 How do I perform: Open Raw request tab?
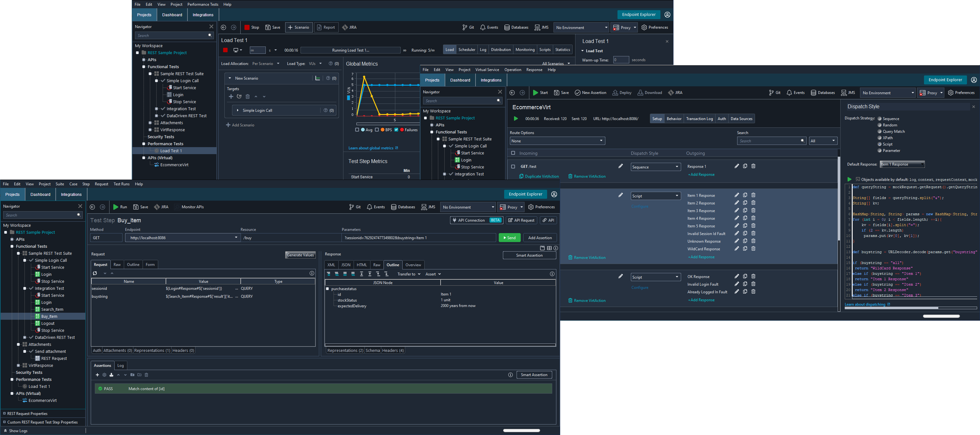click(117, 265)
